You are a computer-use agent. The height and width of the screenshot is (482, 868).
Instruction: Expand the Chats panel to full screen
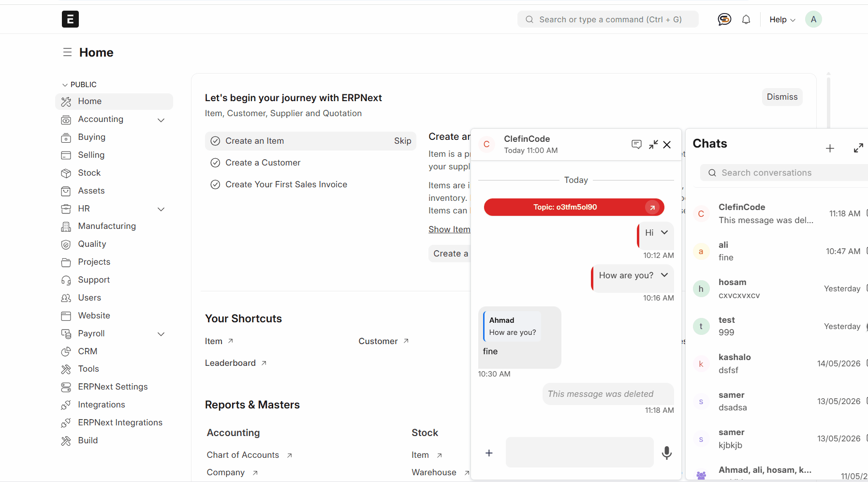pyautogui.click(x=858, y=148)
